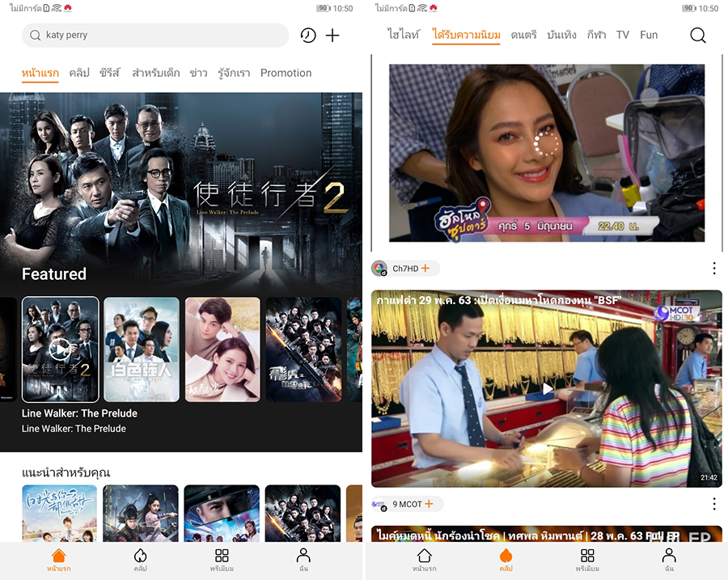Screen dimensions: 728x580
Task: Follow Ch7HD channel with plus button
Action: 425,269
